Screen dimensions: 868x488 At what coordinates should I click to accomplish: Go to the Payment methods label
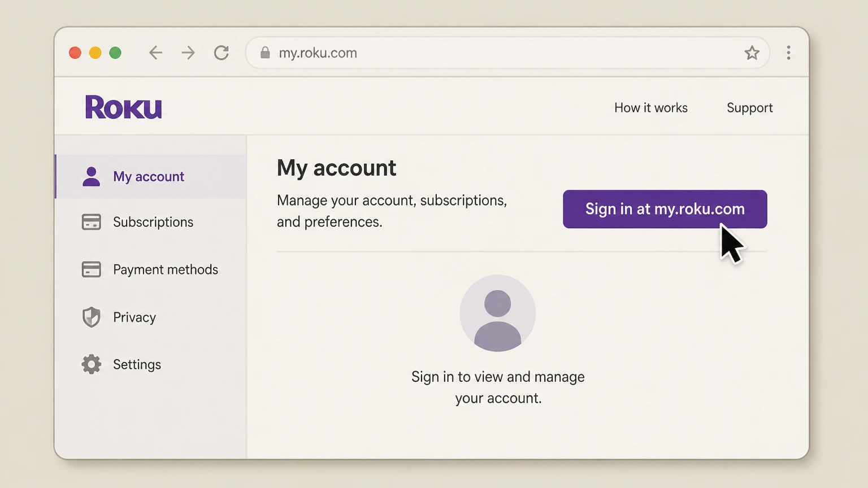166,269
